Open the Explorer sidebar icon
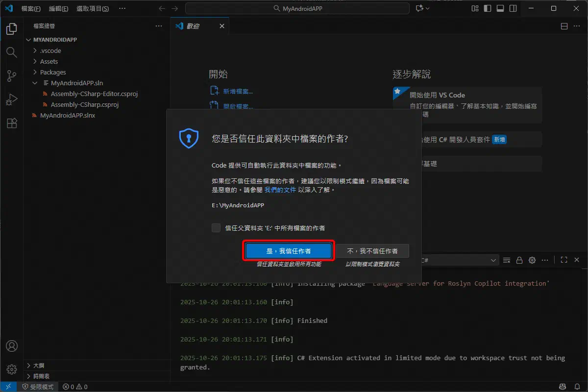 coord(12,29)
